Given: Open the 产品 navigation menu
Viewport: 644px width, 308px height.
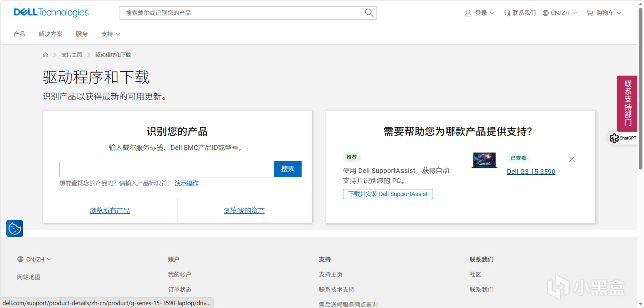Looking at the screenshot, I should (19, 34).
